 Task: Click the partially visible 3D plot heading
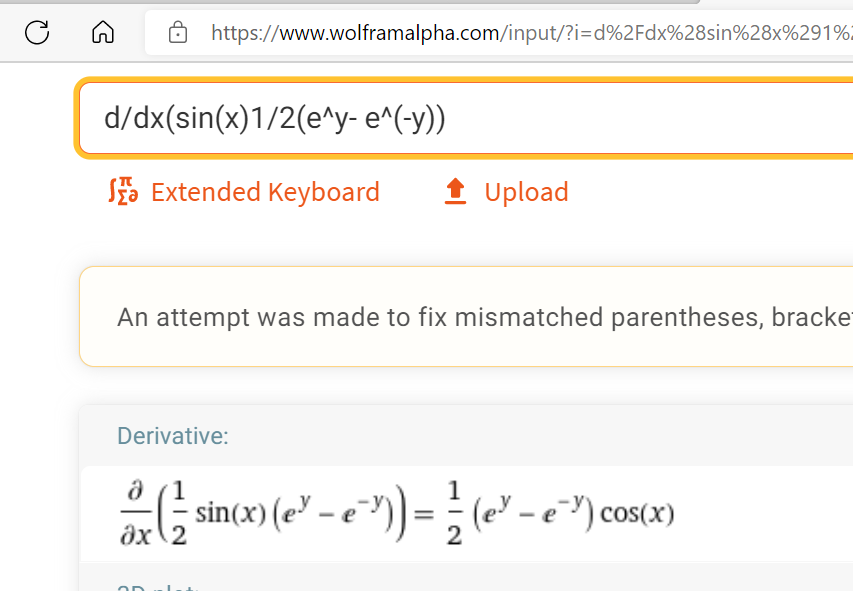click(158, 587)
